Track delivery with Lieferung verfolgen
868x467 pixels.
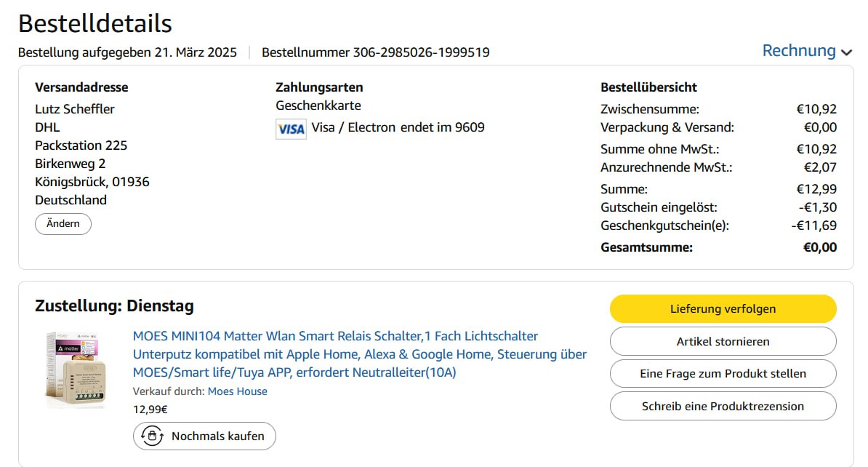pos(723,308)
